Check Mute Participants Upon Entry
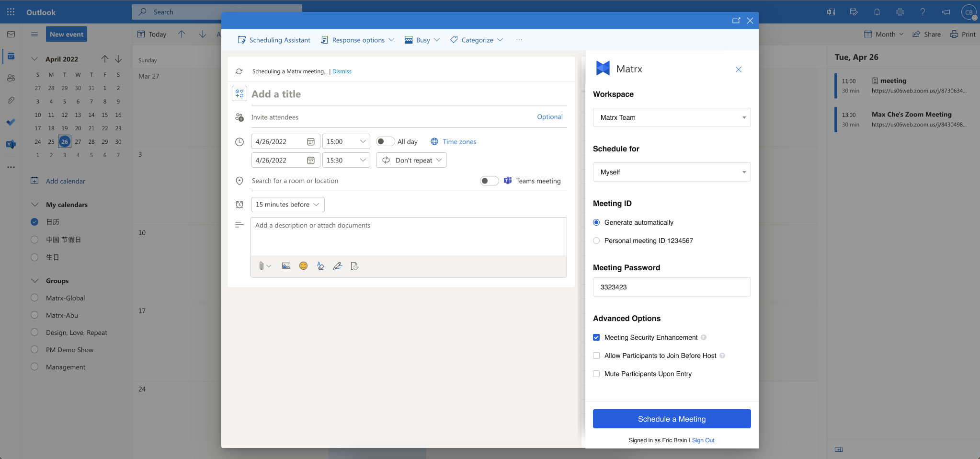The width and height of the screenshot is (980, 459). (x=596, y=374)
